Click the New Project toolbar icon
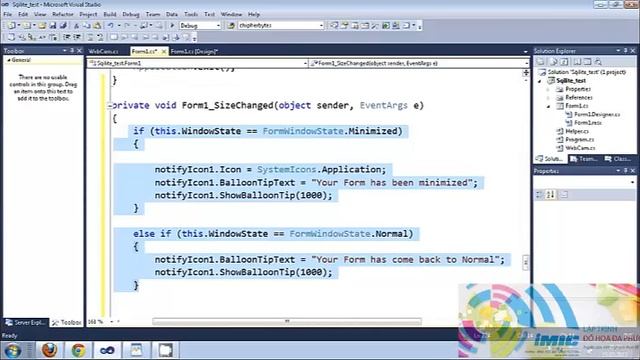 point(11,25)
